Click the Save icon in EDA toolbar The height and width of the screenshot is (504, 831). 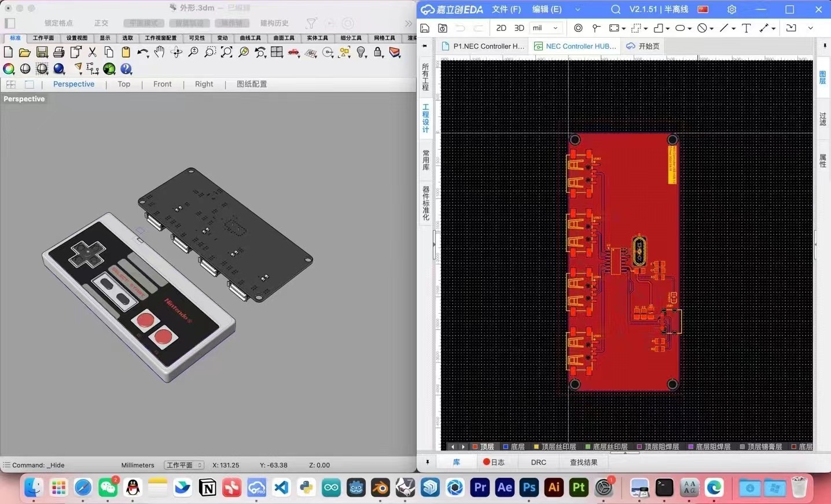coord(425,28)
